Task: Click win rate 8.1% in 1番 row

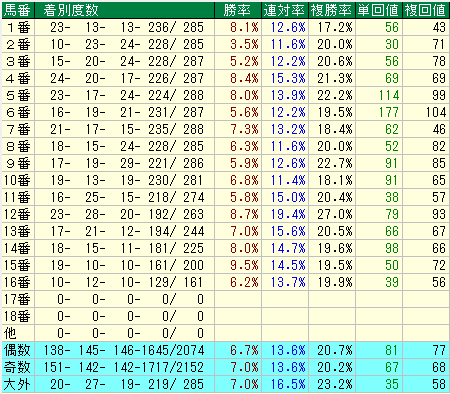Action: point(244,27)
